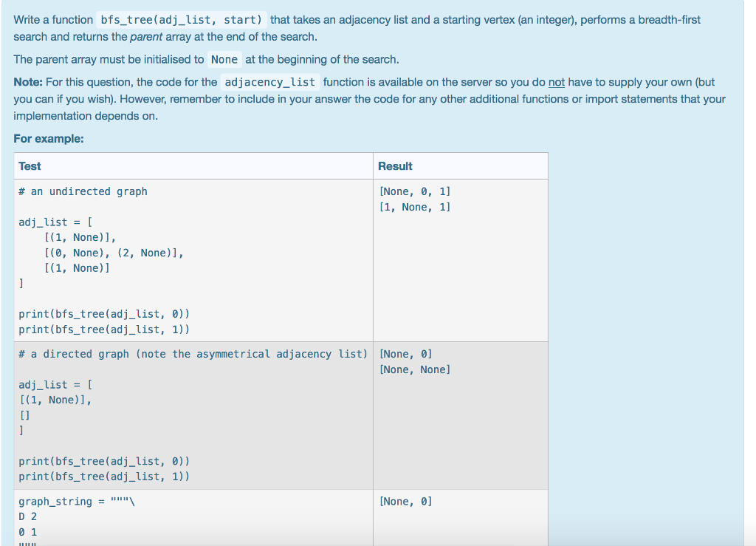Click print(bfs_tree(adj_list, 1)) in second test
Viewport: 756px width, 546px height.
pos(104,476)
